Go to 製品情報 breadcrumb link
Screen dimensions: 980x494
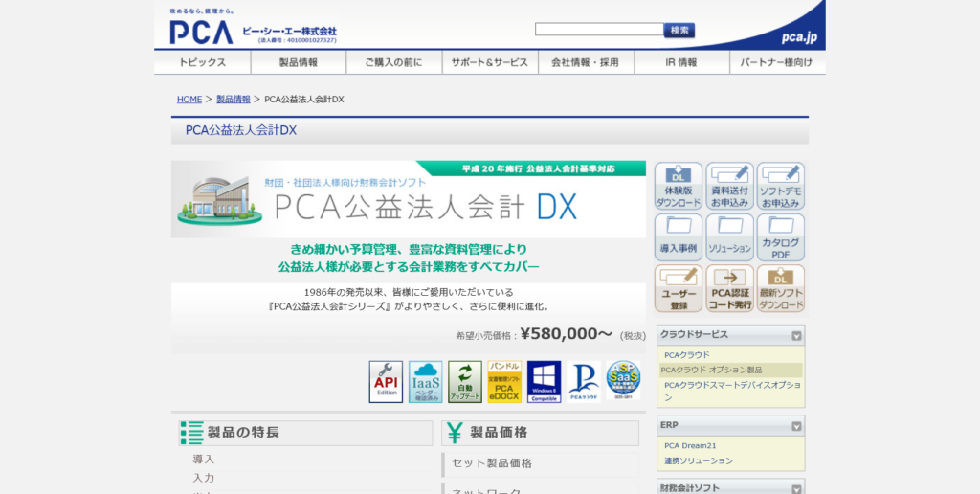[234, 100]
